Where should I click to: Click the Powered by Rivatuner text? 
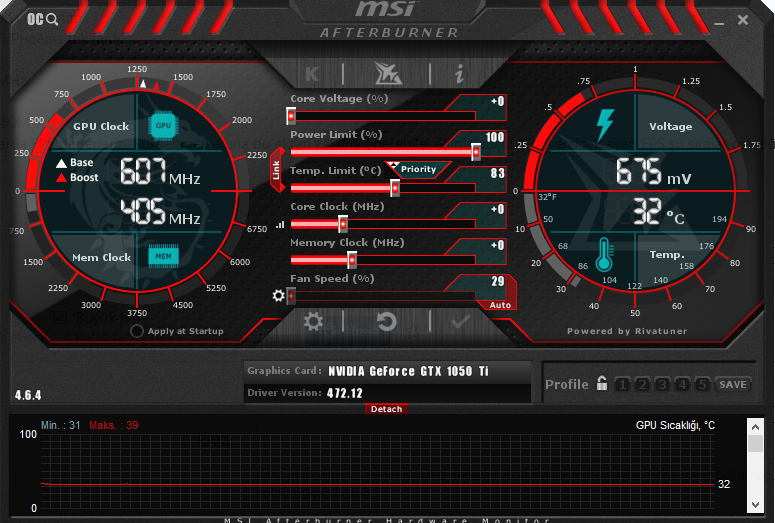coord(627,331)
